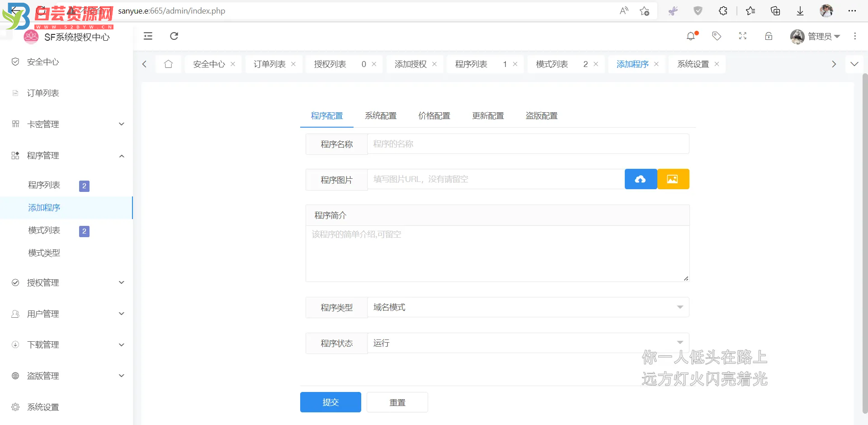
Task: Switch to 盗版配置 form tab
Action: 542,116
